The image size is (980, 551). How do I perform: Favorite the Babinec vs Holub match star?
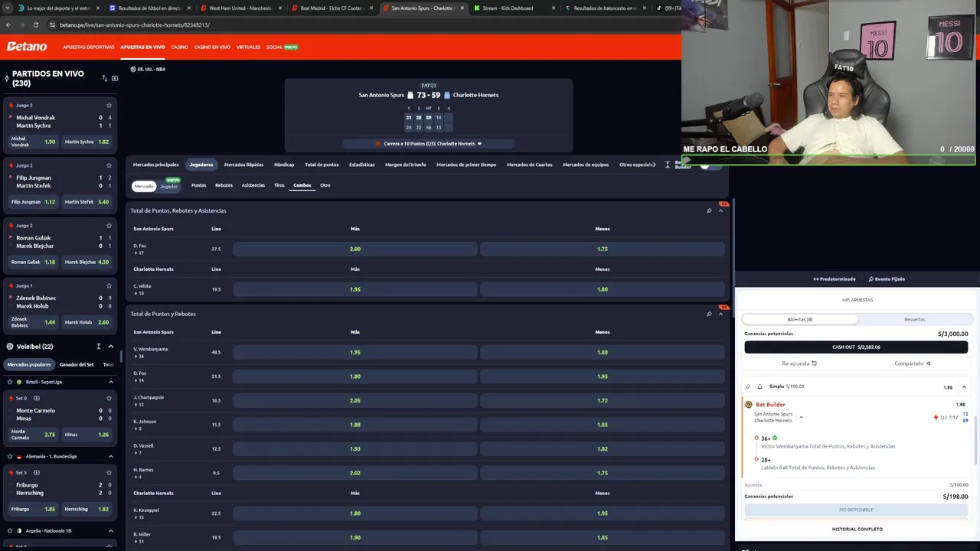[x=109, y=285]
